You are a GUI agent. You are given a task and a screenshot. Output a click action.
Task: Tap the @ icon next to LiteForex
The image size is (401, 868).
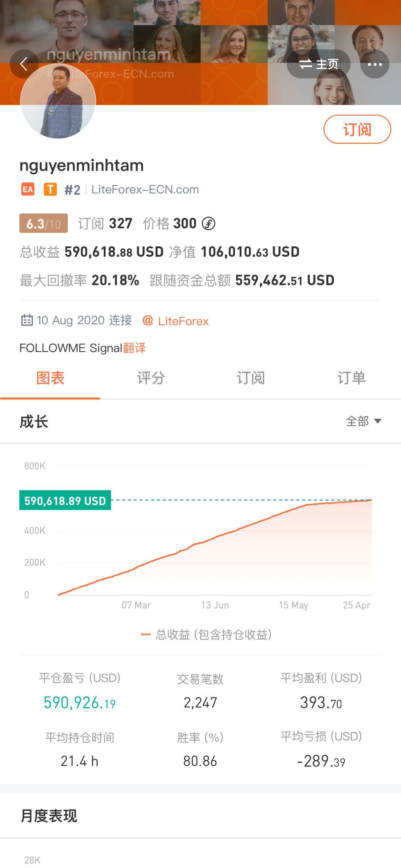[x=148, y=320]
